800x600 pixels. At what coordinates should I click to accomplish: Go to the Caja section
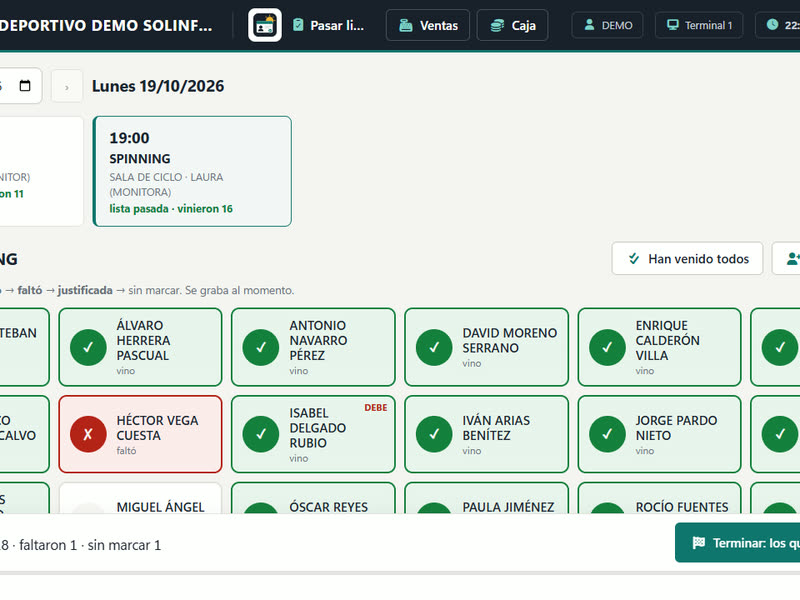tap(512, 25)
